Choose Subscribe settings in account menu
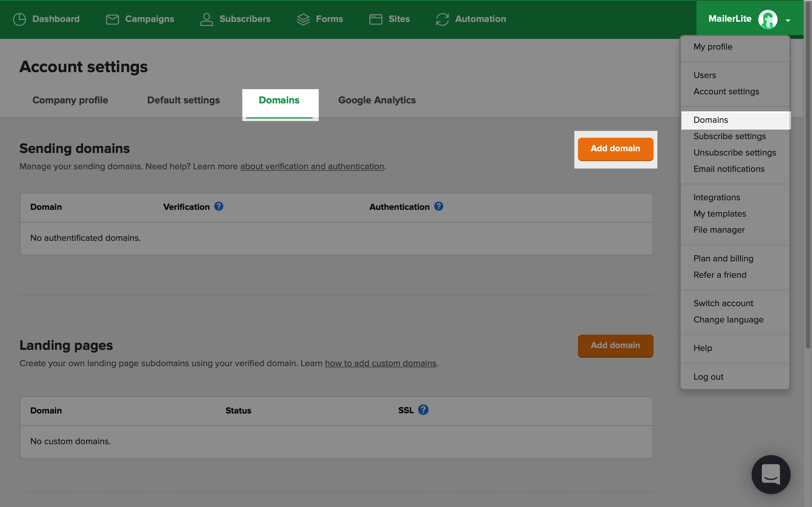Image resolution: width=812 pixels, height=507 pixels. click(x=729, y=136)
